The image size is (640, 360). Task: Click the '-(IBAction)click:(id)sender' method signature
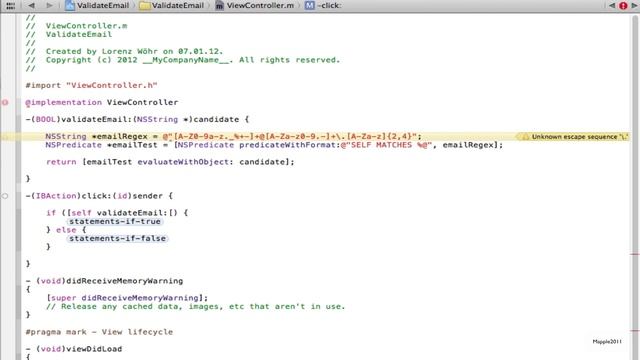coord(99,196)
